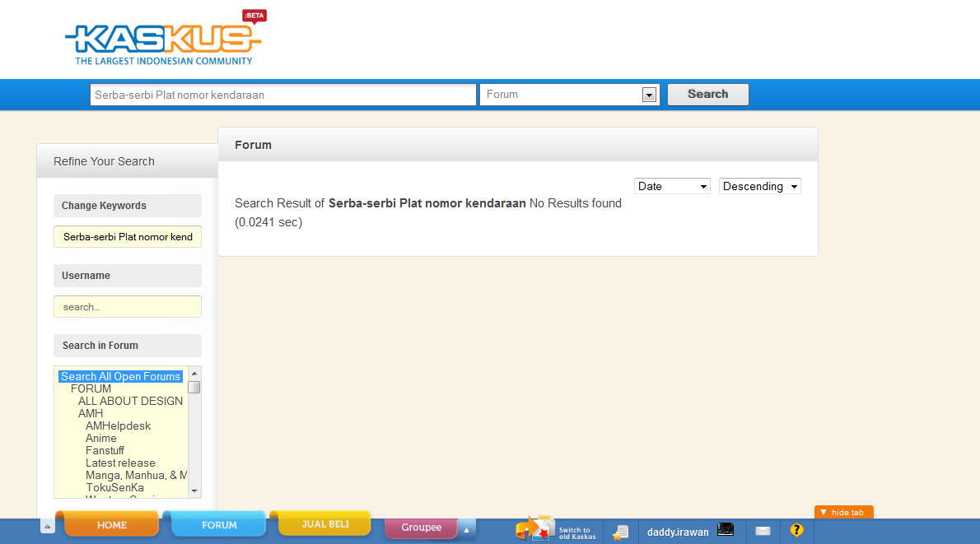Open the Date sort dropdown

(x=672, y=186)
